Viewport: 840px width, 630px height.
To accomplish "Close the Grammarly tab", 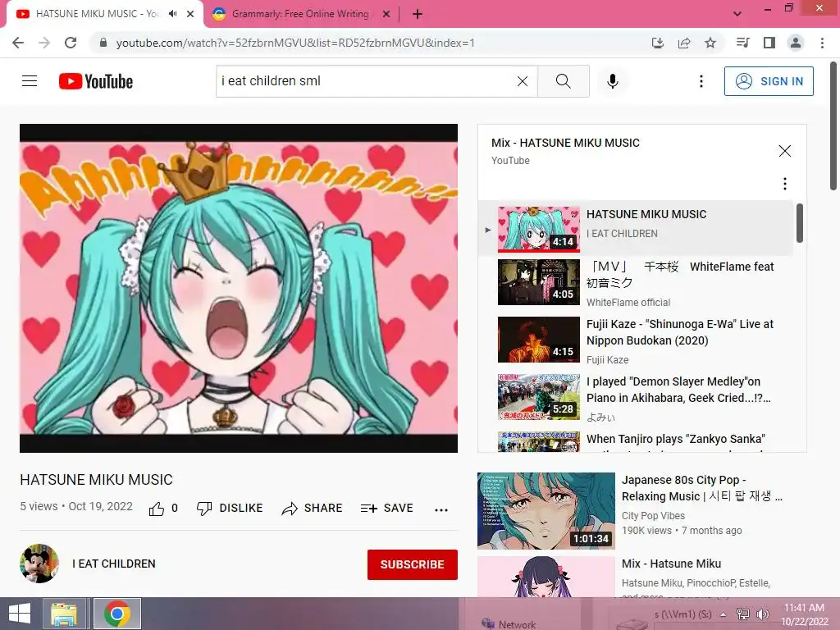I will [386, 14].
